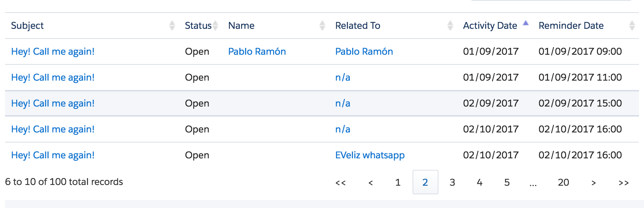Open the first Hey! Call me again! task

[x=53, y=51]
